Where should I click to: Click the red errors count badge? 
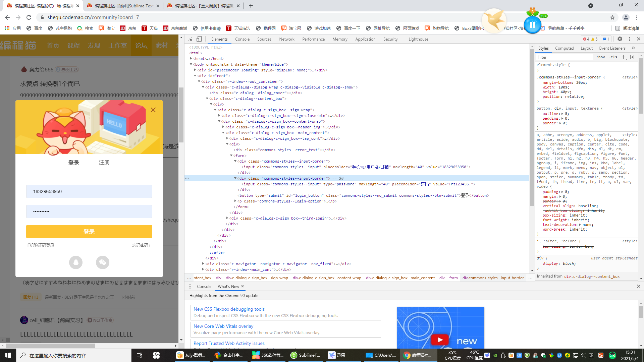coord(586,39)
